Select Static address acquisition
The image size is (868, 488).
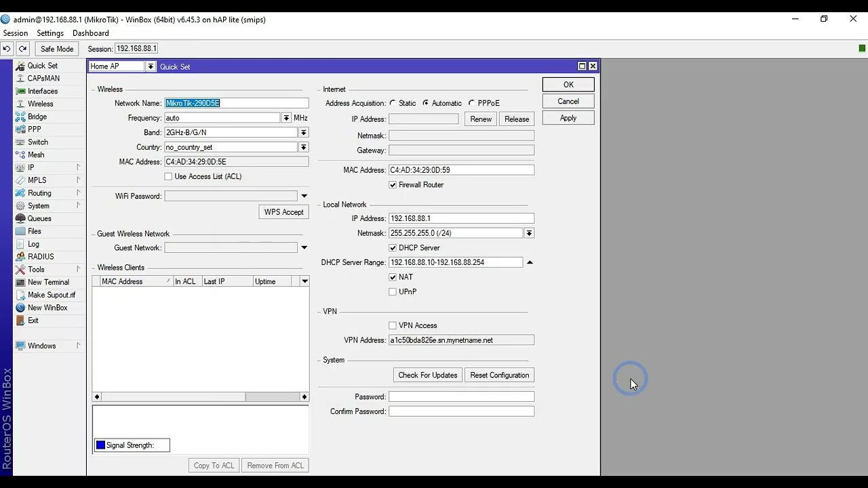click(393, 103)
